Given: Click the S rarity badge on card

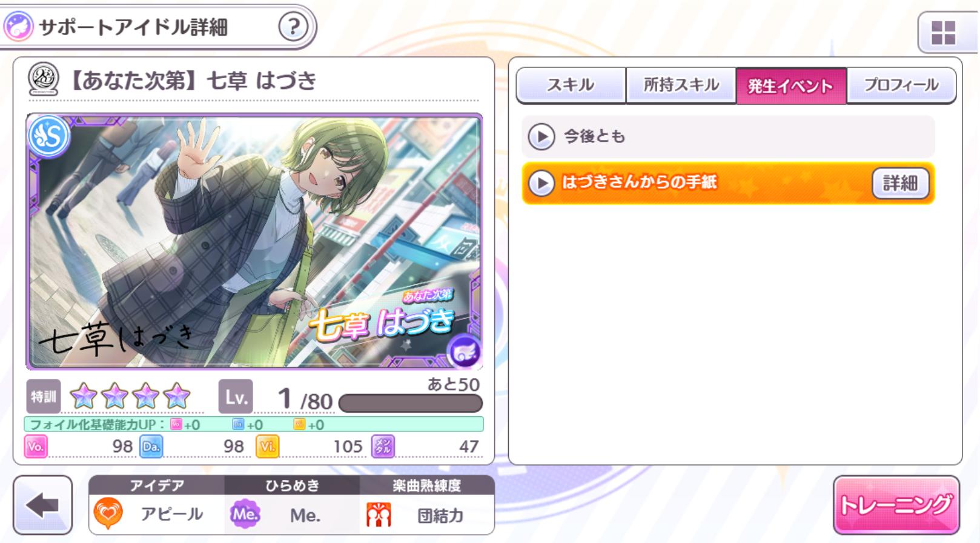Looking at the screenshot, I should tap(48, 136).
